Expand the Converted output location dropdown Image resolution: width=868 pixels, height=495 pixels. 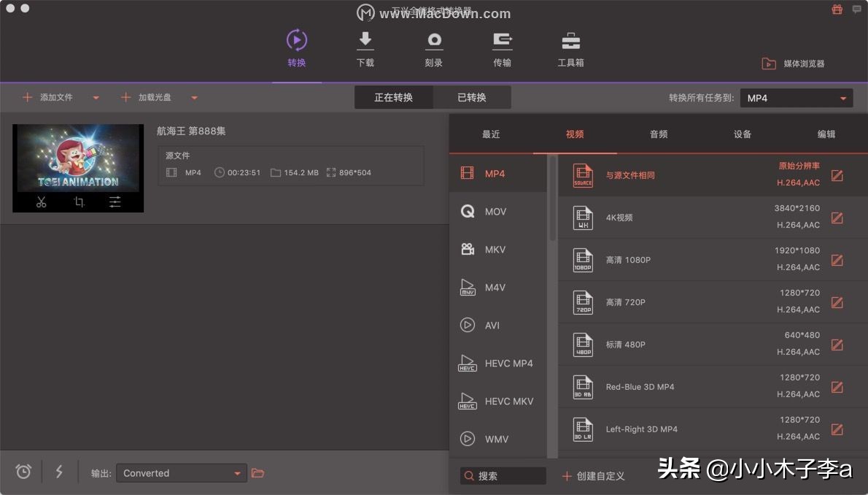tap(239, 472)
